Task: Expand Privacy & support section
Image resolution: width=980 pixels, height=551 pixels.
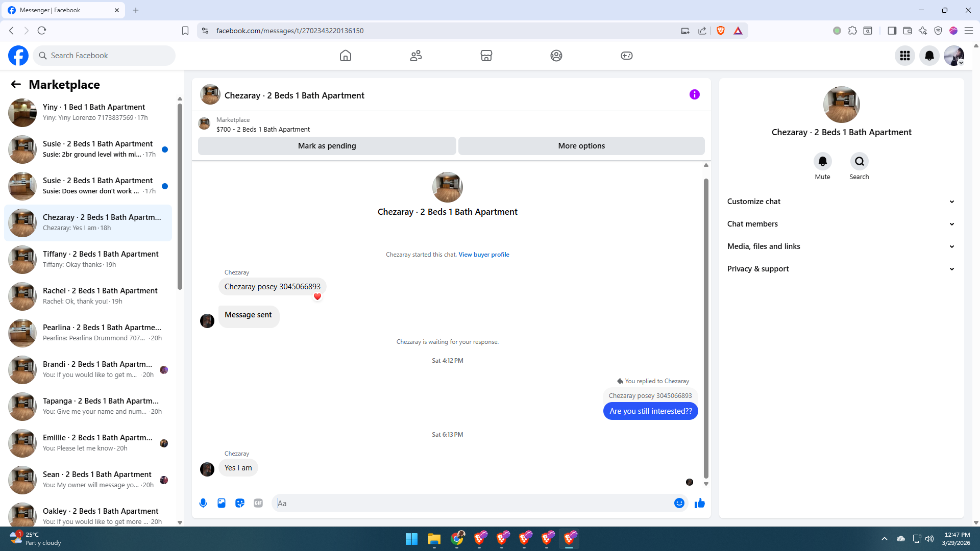Action: pos(841,269)
